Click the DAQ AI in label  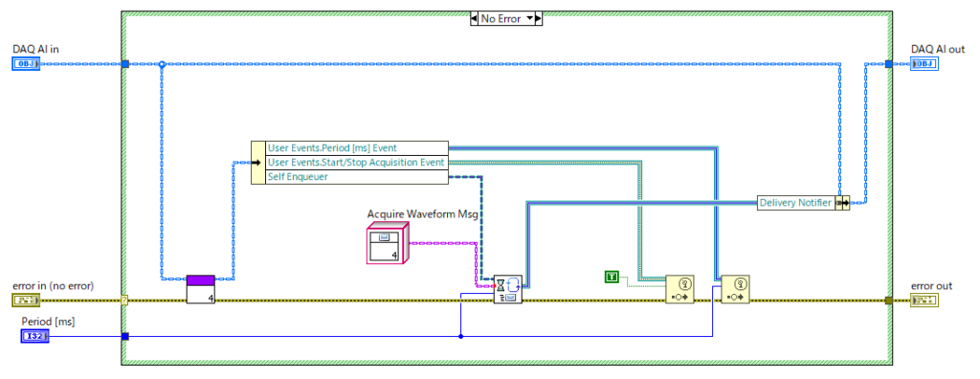tap(35, 50)
